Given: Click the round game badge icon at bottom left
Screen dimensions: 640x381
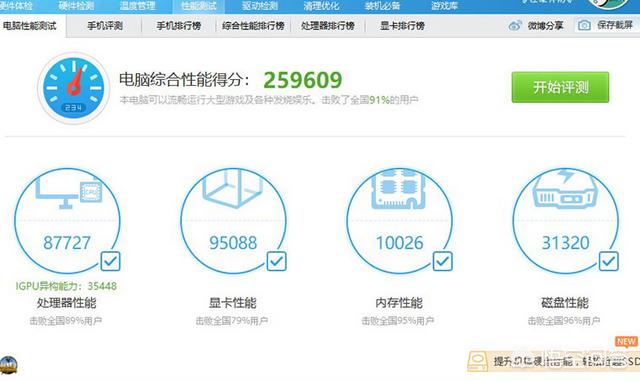Looking at the screenshot, I should [x=9, y=365].
